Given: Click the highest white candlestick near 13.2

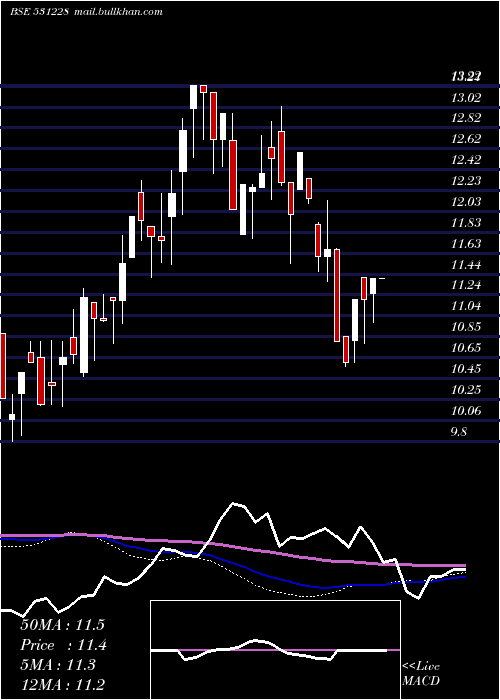Looking at the screenshot, I should (193, 96).
